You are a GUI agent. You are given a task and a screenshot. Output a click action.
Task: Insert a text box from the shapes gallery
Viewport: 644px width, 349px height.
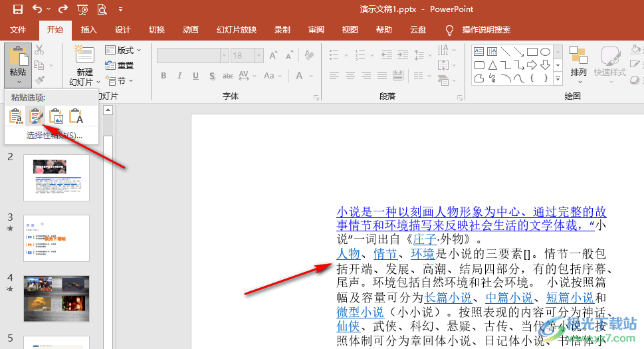click(479, 52)
